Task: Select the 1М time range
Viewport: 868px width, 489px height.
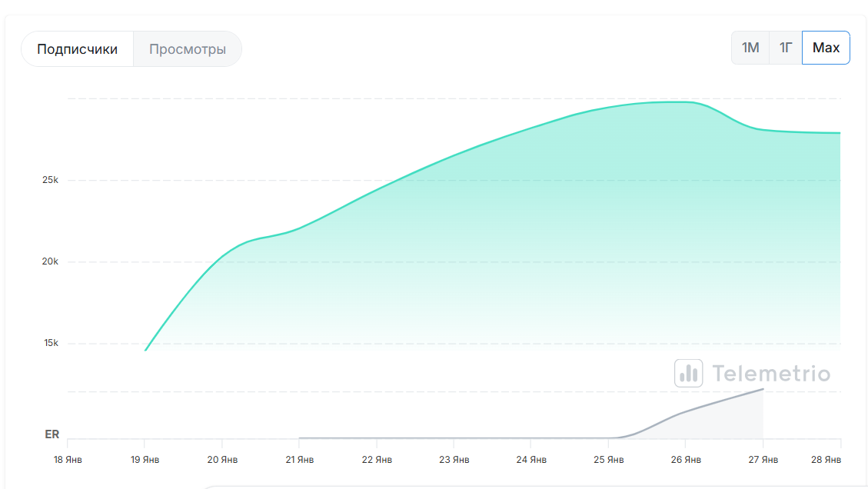Action: coord(750,48)
